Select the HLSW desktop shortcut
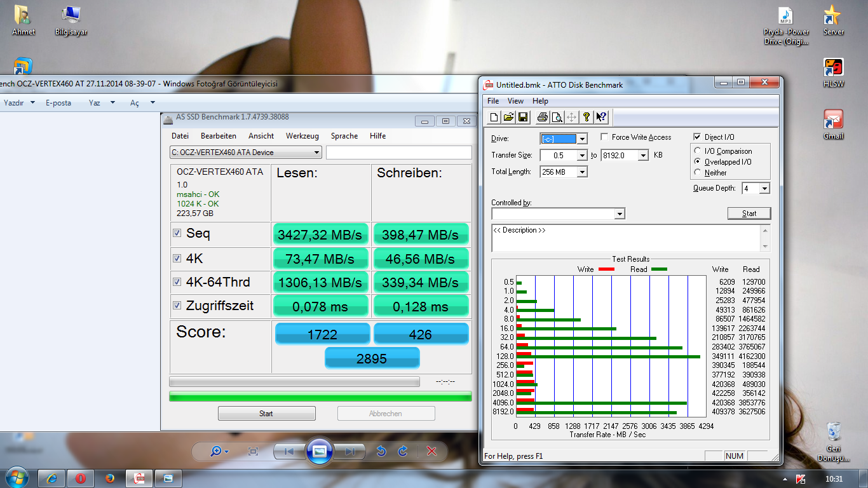 (833, 72)
